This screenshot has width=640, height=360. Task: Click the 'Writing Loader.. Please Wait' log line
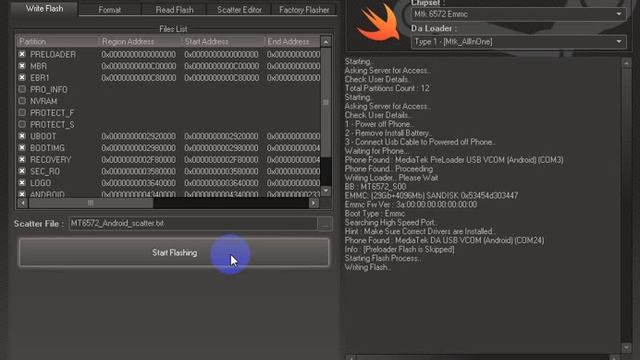(391, 178)
